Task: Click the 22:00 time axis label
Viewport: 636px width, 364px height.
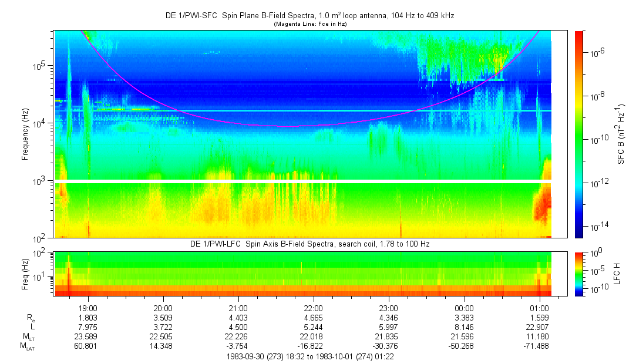Action: (x=313, y=308)
